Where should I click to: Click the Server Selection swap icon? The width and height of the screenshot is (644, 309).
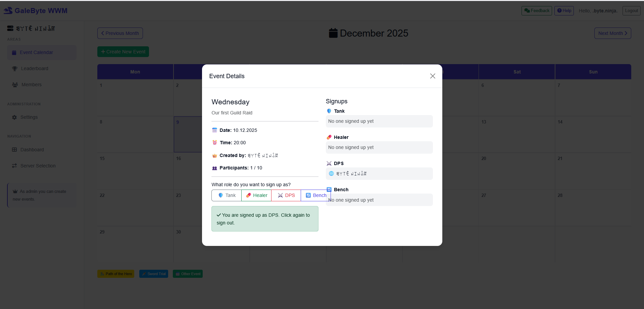14,166
